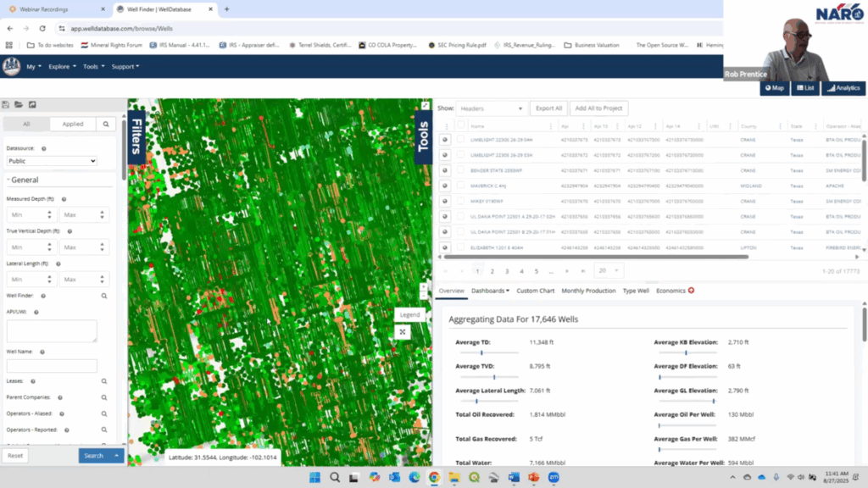Viewport: 868px width, 488px height.
Task: Open the Datasource Public dropdown
Action: [x=52, y=160]
